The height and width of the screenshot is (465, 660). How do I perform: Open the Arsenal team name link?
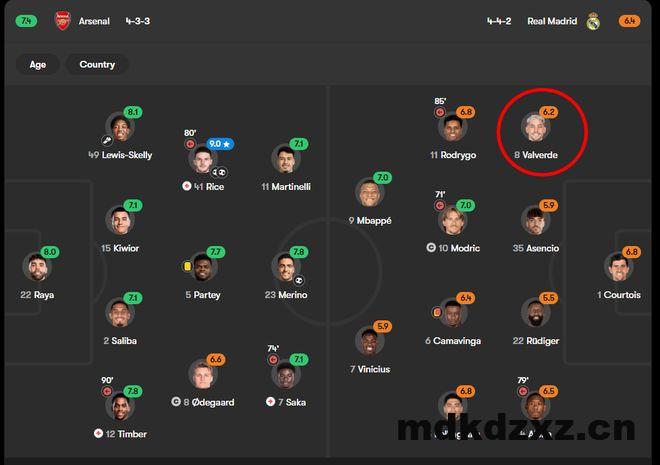94,21
